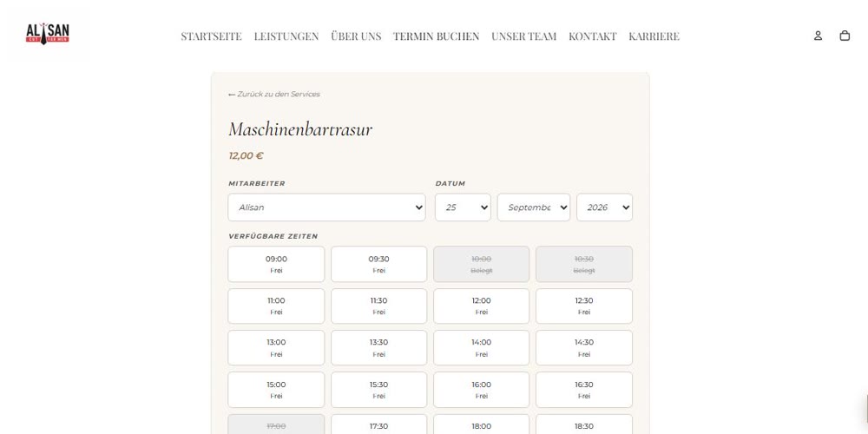Image resolution: width=868 pixels, height=434 pixels.
Task: Open Termin Buchen page
Action: point(437,36)
